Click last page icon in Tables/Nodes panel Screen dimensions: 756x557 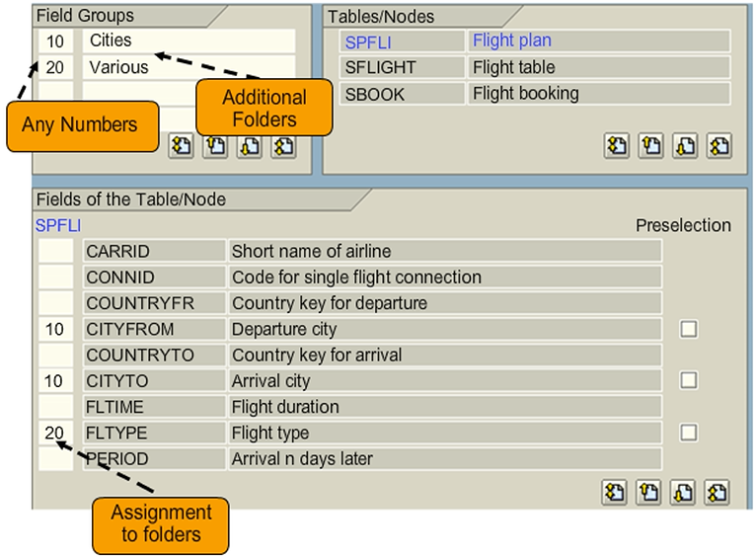click(719, 146)
